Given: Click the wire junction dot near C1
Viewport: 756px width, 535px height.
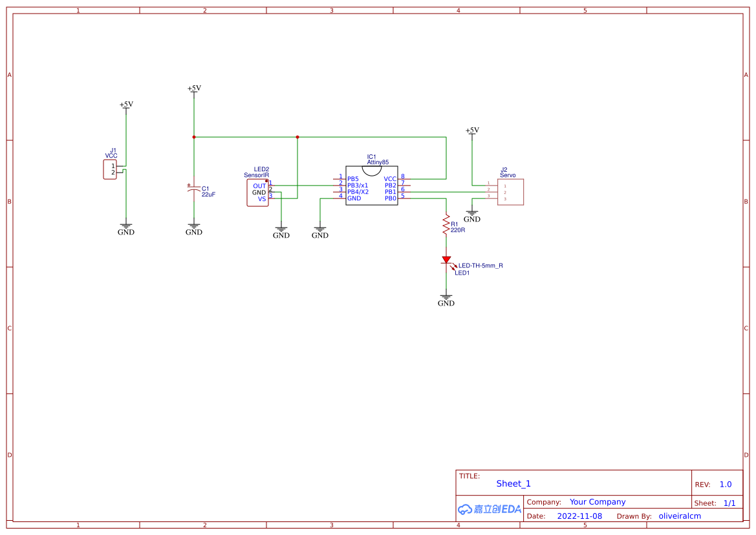Looking at the screenshot, I should 193,136.
